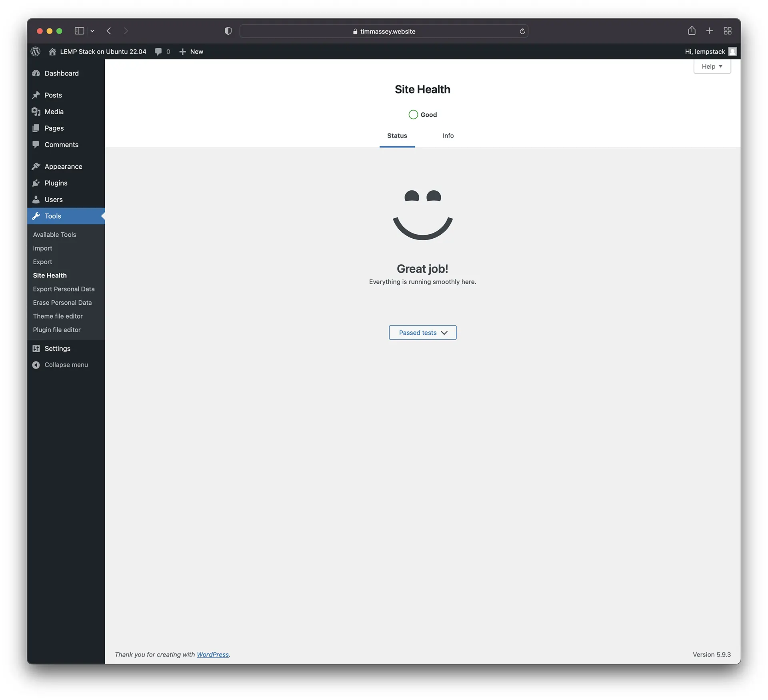Click the Safari share icon
The image size is (768, 700).
(x=692, y=31)
